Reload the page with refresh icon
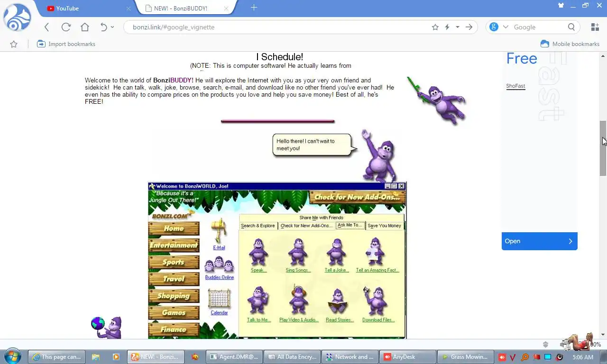Screen dimensions: 607x364 66,27
